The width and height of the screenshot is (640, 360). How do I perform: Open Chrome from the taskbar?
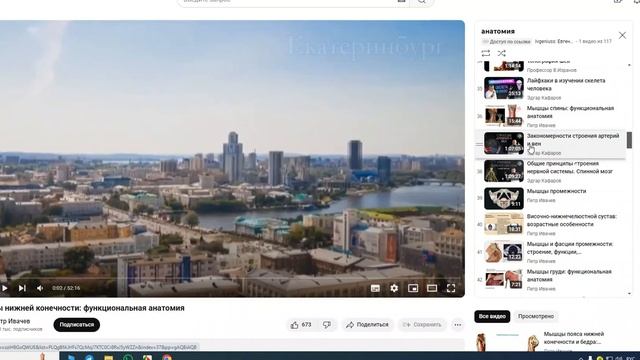(x=167, y=358)
